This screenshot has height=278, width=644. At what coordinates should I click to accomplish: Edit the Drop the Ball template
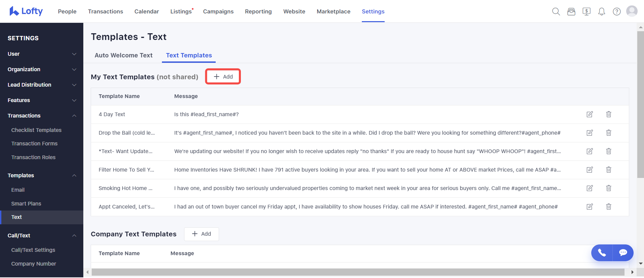pyautogui.click(x=590, y=133)
